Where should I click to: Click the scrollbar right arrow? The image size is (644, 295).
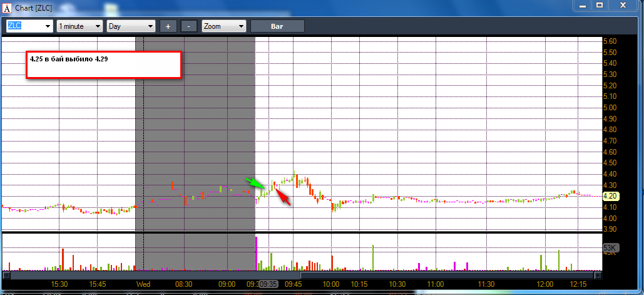click(x=598, y=276)
